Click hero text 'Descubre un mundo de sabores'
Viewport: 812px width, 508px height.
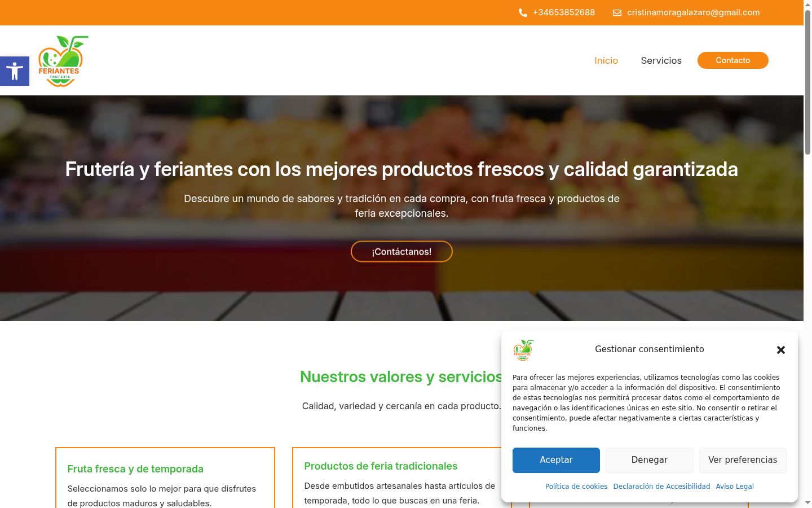coord(401,206)
